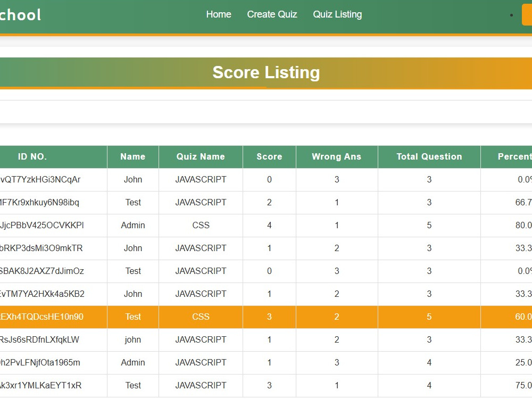Click CSS quiz name in Admin row
The image size is (532, 399).
pyautogui.click(x=201, y=225)
